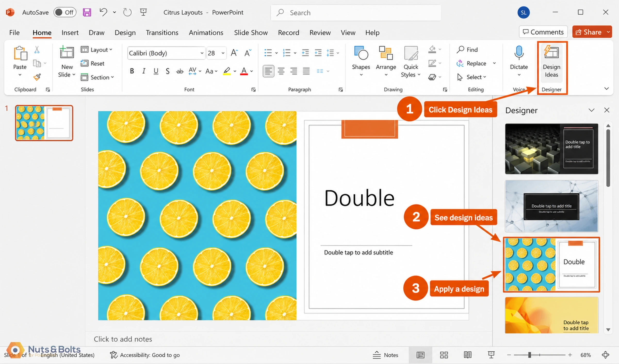The height and width of the screenshot is (364, 619).
Task: Center align the text
Action: pos(281,71)
